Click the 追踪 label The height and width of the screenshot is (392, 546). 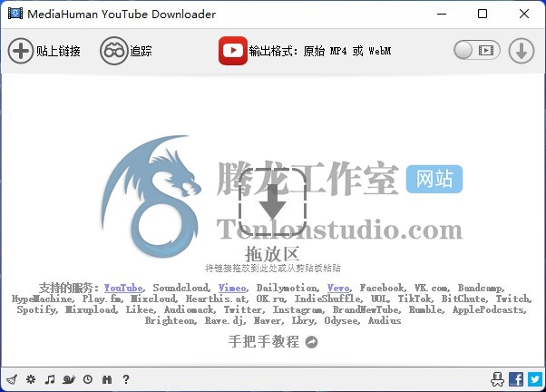tap(141, 51)
